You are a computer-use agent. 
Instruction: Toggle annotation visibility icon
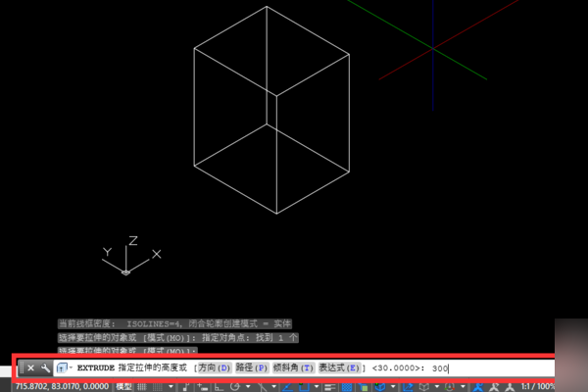point(478,387)
